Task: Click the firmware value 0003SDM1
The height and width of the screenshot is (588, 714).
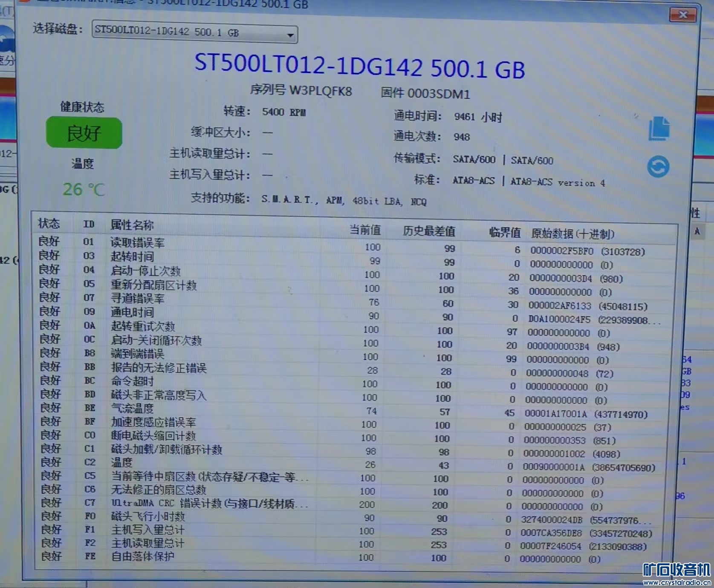Action: click(x=438, y=93)
